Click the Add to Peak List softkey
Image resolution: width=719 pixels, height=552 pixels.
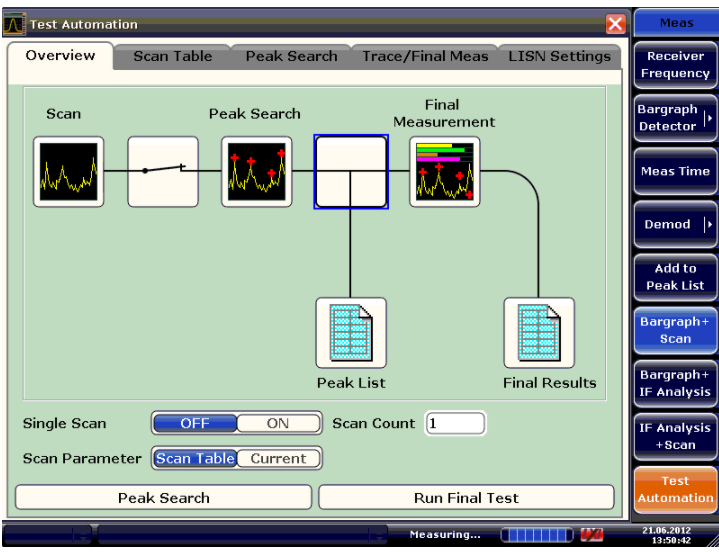pyautogui.click(x=675, y=277)
